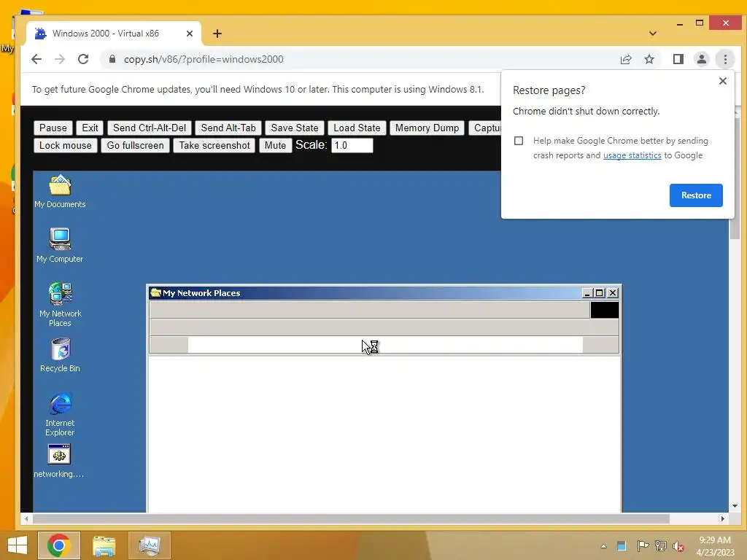The width and height of the screenshot is (747, 560).
Task: Open the taskbar clock showing 9:29 AM
Action: tap(715, 546)
